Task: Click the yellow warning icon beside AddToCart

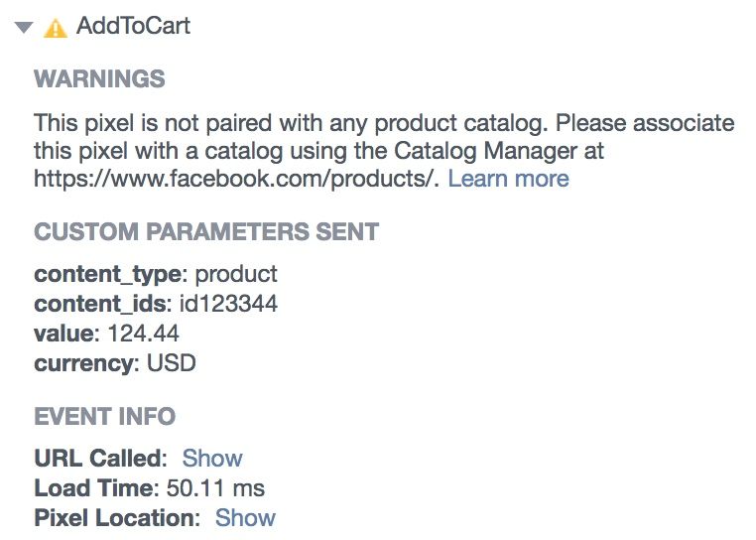Action: click(56, 28)
